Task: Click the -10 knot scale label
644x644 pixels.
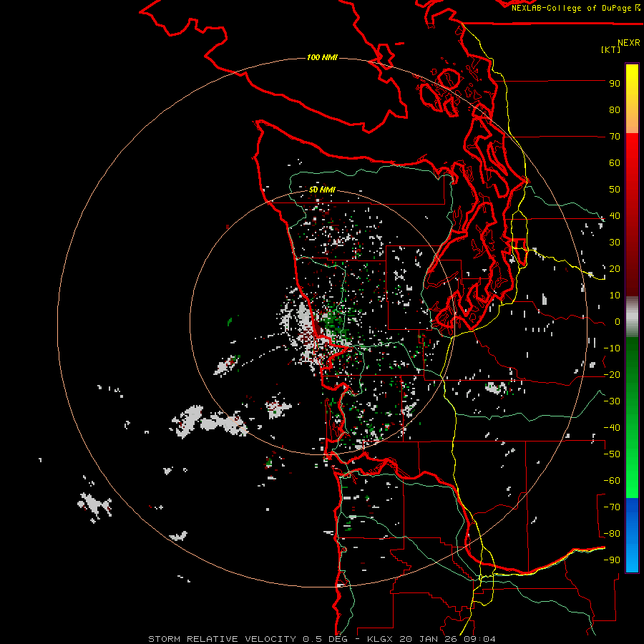Action: coord(612,348)
